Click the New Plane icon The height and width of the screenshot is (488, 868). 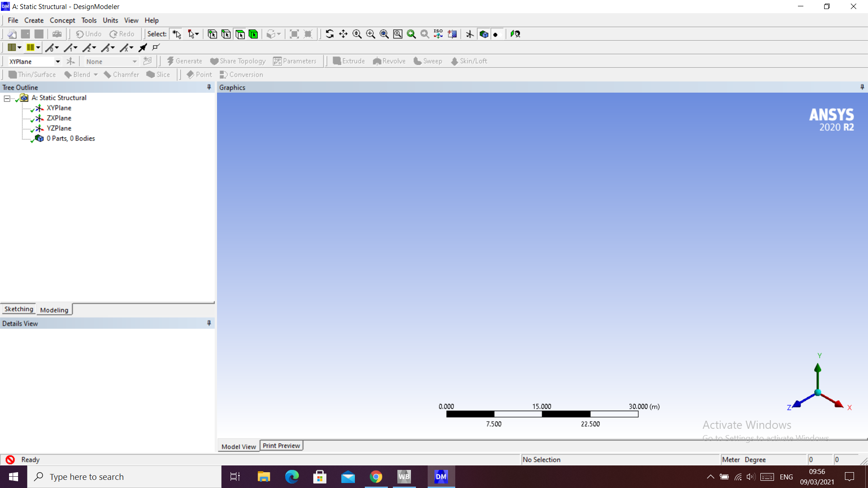coord(71,61)
